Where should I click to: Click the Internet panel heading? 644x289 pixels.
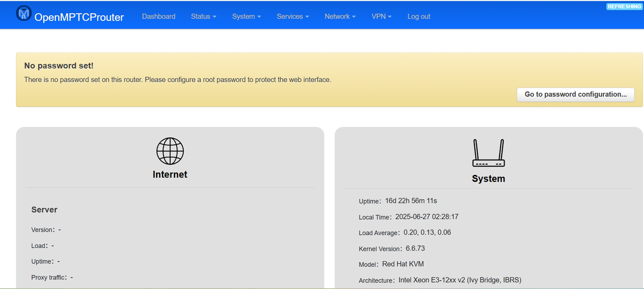tap(170, 174)
